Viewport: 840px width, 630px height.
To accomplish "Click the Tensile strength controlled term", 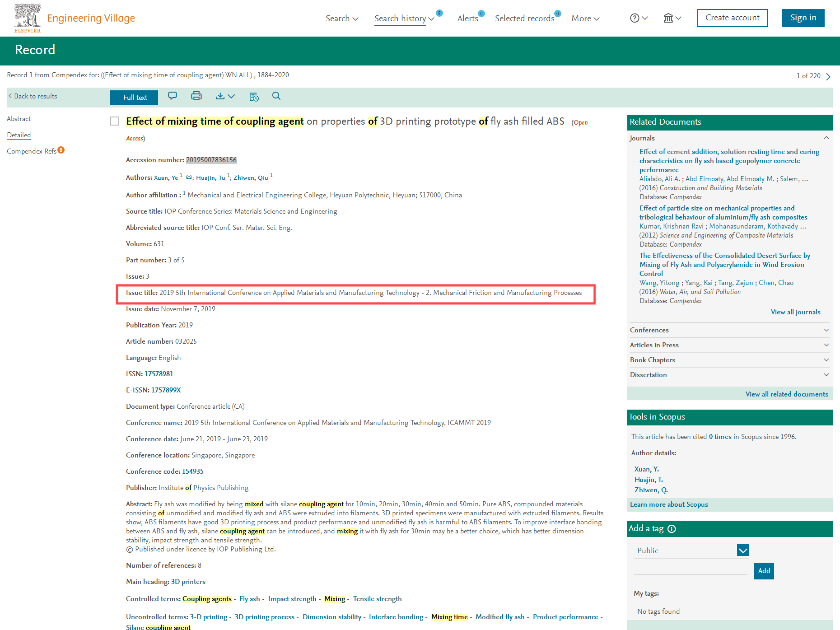I will click(x=377, y=599).
